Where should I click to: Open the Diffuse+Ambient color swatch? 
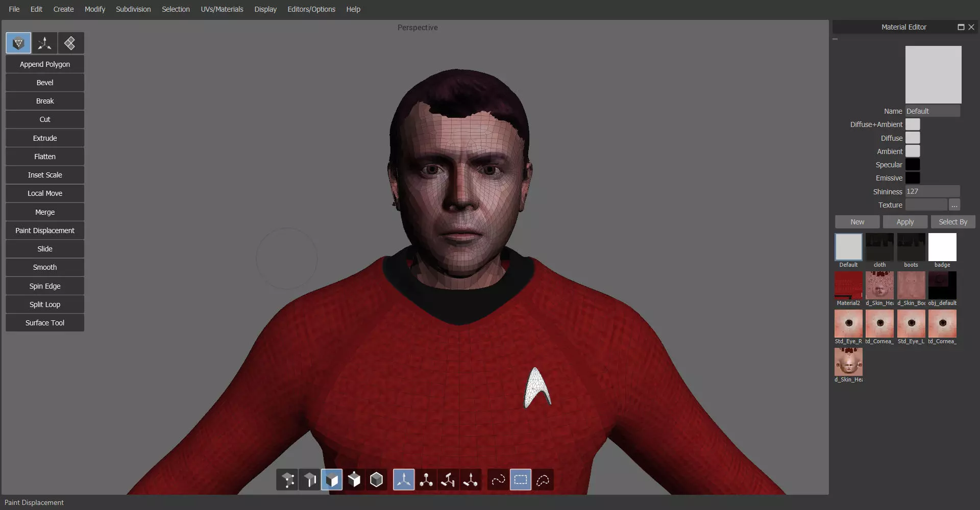click(x=913, y=124)
